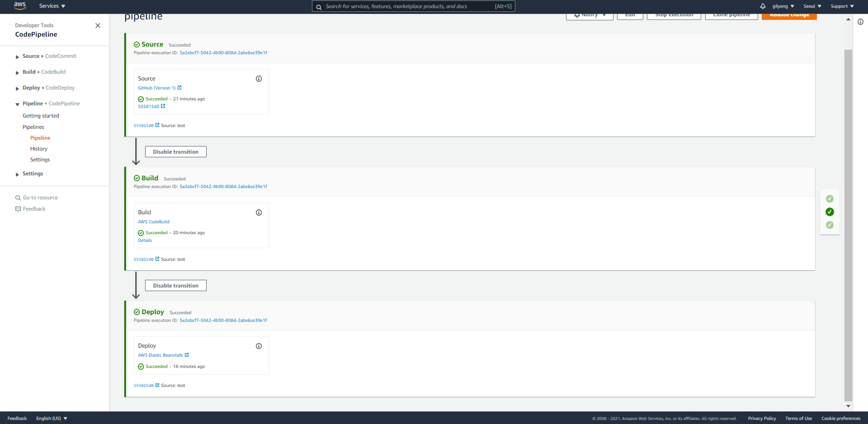This screenshot has height=424, width=868.
Task: Open the AWS CodeBuild provider link
Action: click(154, 222)
